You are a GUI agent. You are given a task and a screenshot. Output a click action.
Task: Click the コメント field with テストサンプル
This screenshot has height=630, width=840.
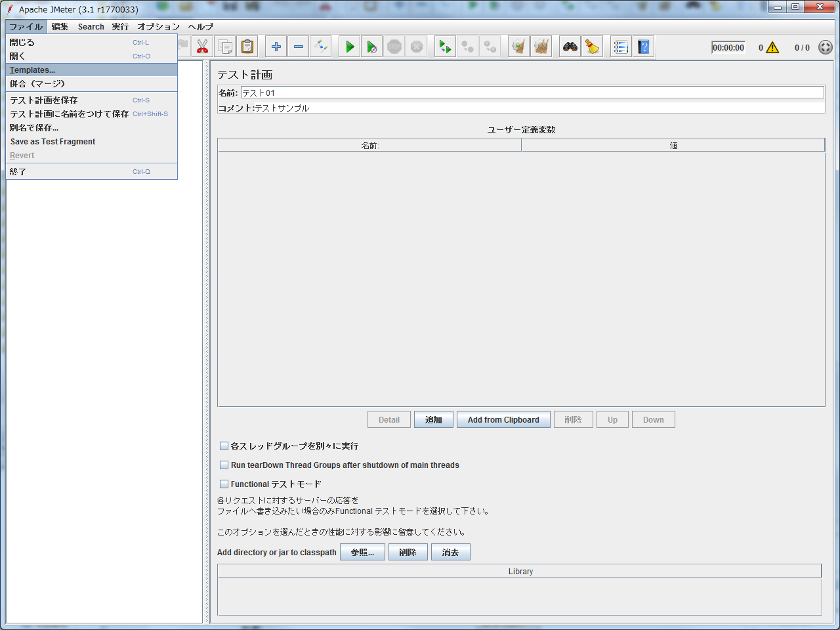(539, 108)
